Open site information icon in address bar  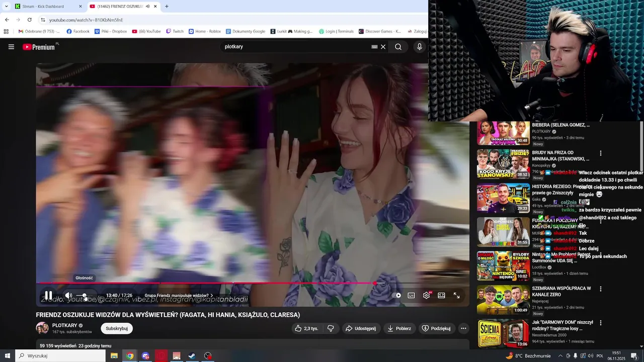pyautogui.click(x=43, y=20)
